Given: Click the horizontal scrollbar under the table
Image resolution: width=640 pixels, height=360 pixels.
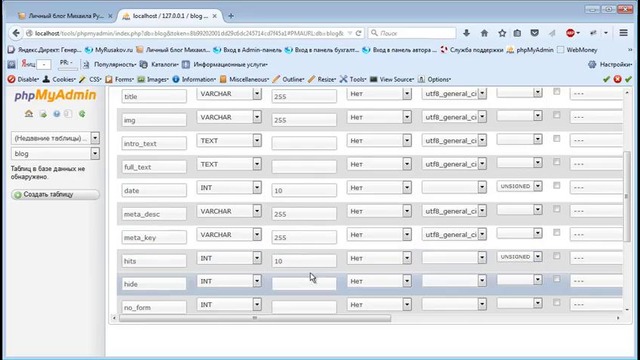Looking at the screenshot, I should 255,318.
